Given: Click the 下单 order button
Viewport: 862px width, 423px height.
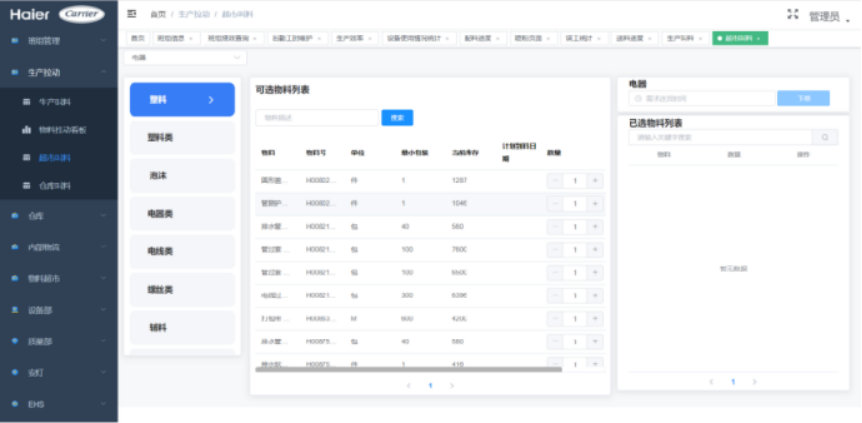Looking at the screenshot, I should 803,98.
